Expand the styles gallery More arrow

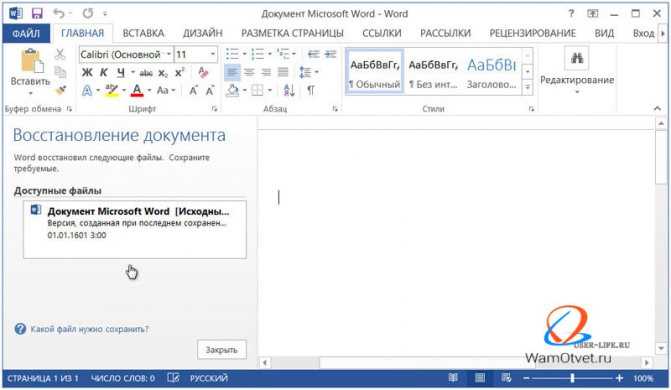pyautogui.click(x=527, y=88)
